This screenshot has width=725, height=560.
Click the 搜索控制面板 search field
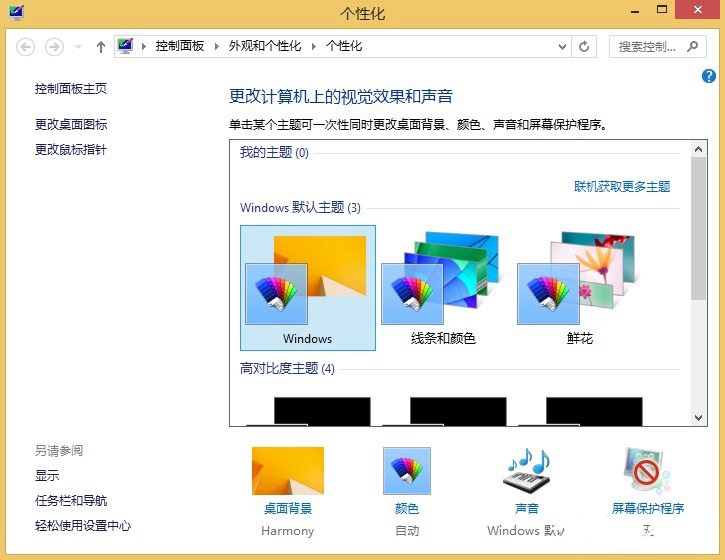click(657, 47)
